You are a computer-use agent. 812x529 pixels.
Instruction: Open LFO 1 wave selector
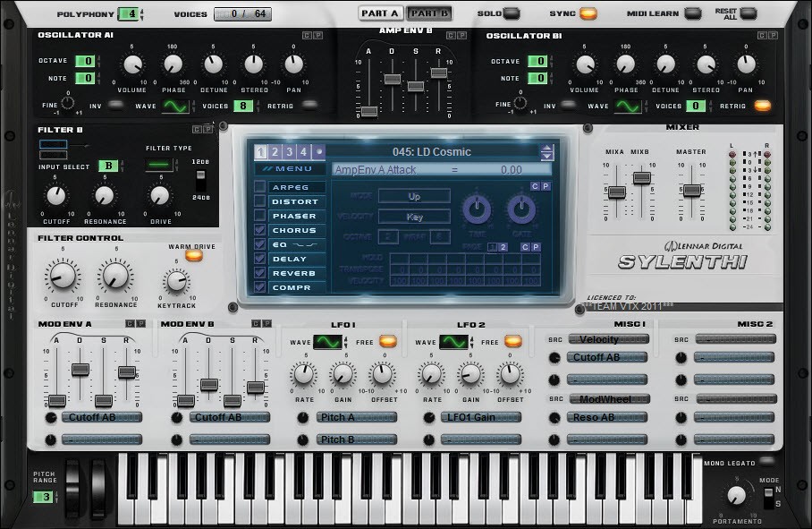(329, 341)
